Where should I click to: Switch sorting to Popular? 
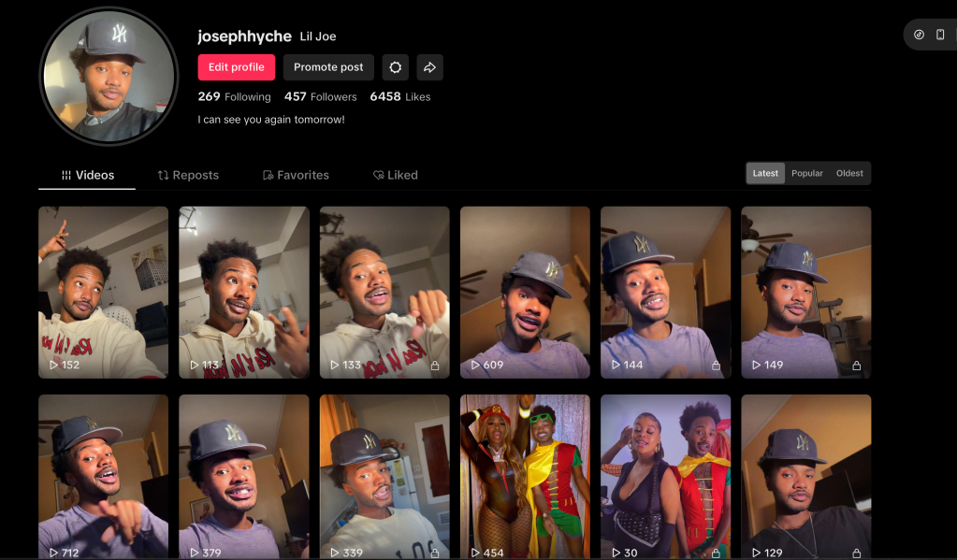click(x=807, y=173)
